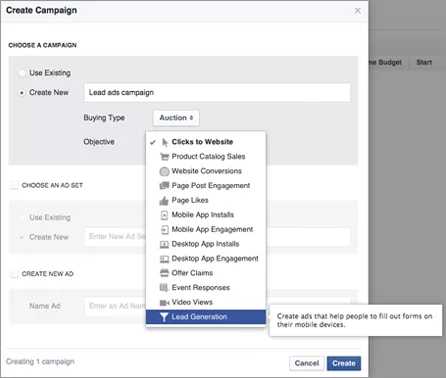Focus the Enter New Ad Set name field

[217, 237]
